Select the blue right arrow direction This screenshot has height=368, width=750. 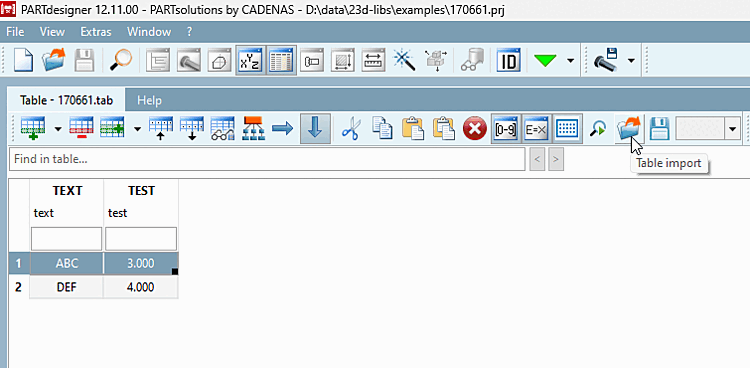[x=283, y=129]
